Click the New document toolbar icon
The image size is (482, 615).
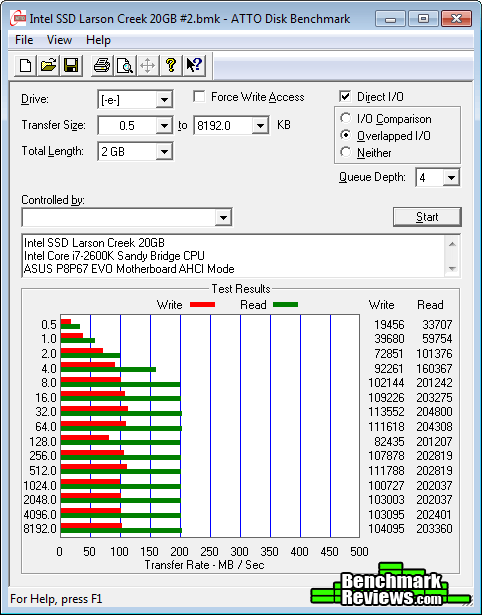coord(25,65)
